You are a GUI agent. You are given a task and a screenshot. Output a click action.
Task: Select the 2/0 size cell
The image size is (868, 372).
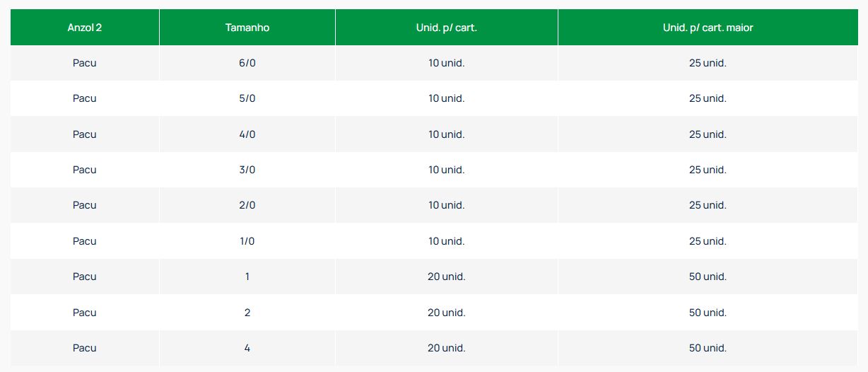(x=247, y=205)
